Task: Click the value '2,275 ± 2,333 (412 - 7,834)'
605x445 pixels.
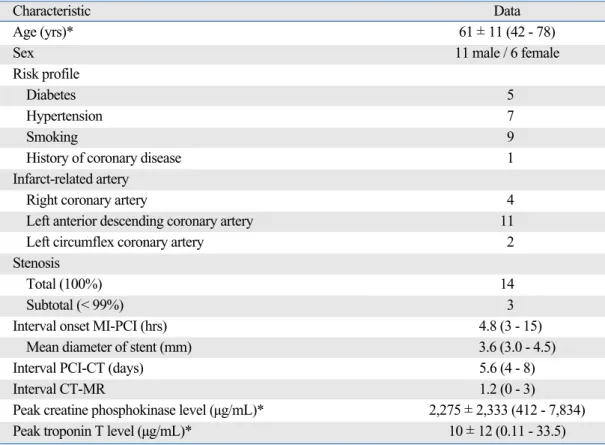Action: point(507,410)
